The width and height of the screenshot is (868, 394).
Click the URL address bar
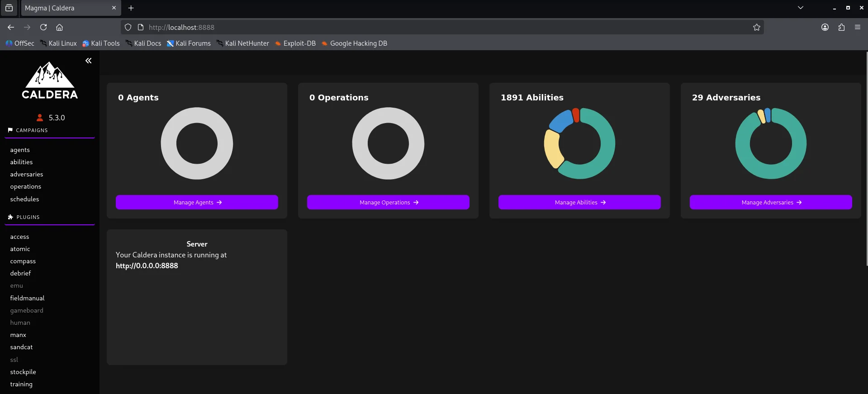pos(442,27)
